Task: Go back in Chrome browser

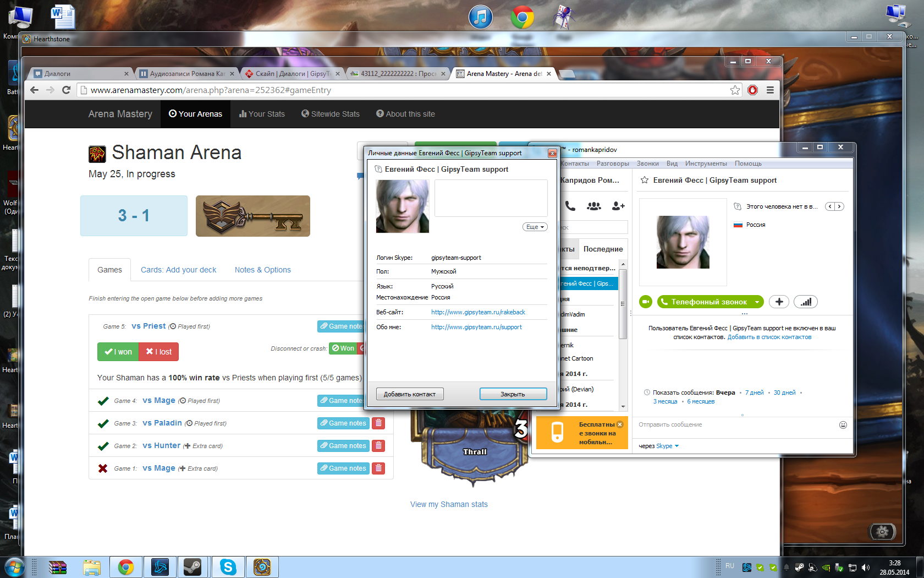Action: [x=34, y=90]
